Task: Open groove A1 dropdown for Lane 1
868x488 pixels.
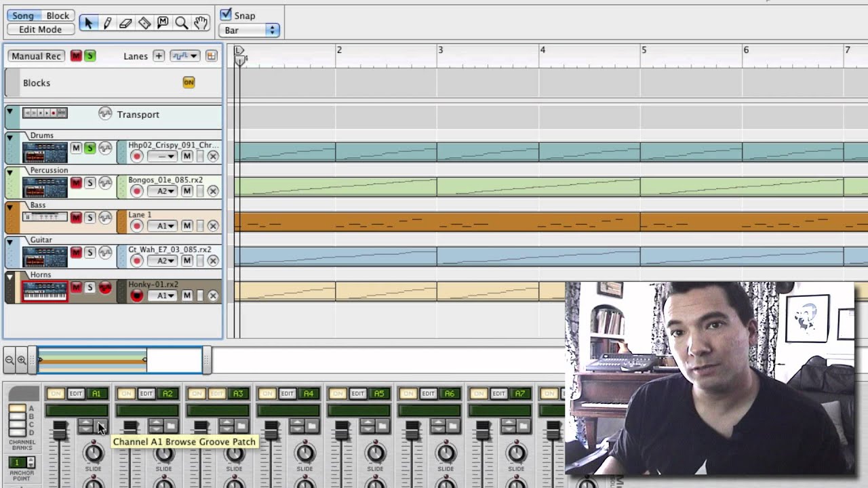Action: tap(162, 226)
